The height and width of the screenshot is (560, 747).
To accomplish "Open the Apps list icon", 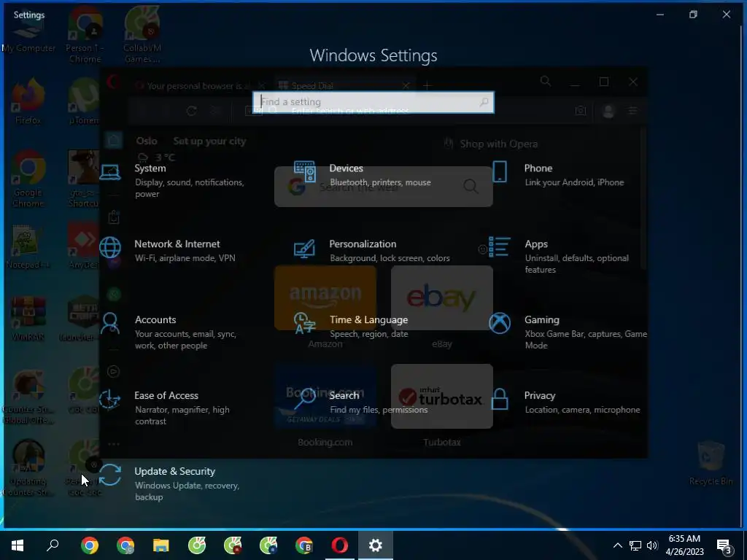I will coord(499,247).
